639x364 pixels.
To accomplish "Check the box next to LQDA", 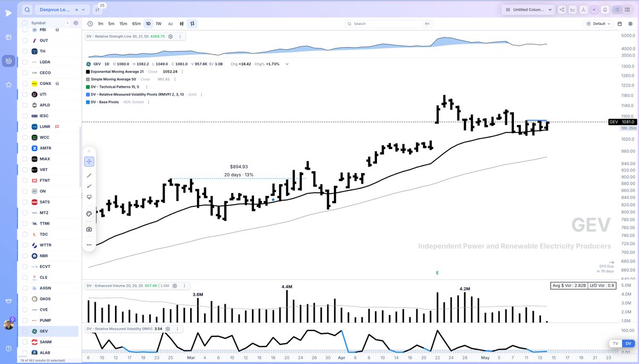I will pos(24,62).
